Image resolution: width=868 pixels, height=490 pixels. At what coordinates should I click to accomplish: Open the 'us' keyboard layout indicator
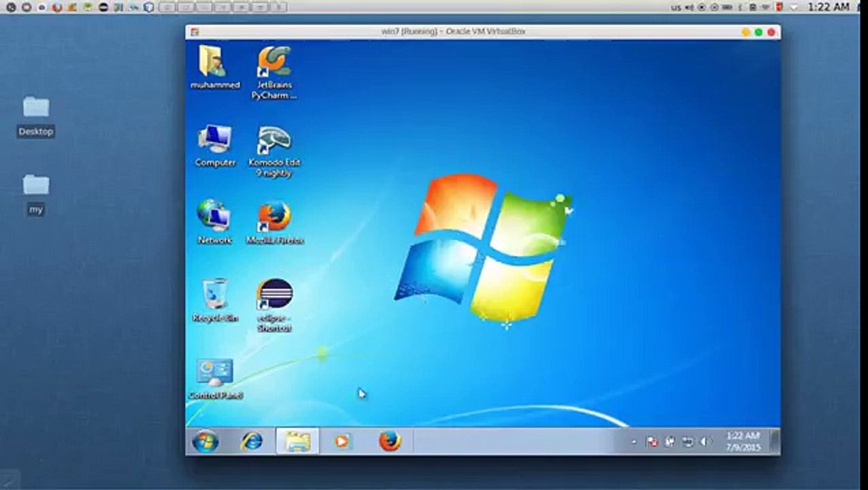coord(675,7)
